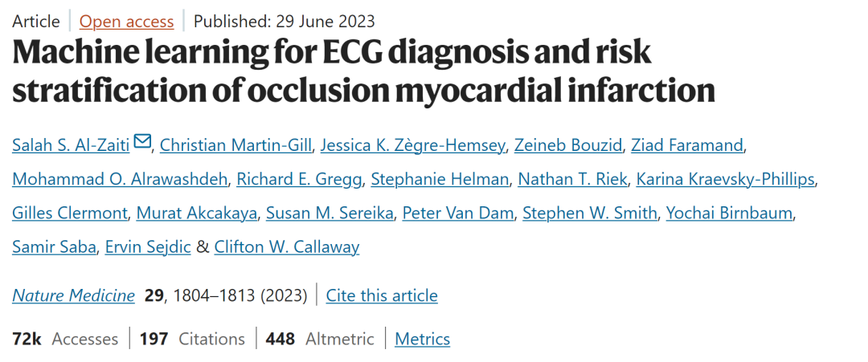Click Richard E. Gregg author link
Image resolution: width=868 pixels, height=362 pixels.
coord(299,180)
